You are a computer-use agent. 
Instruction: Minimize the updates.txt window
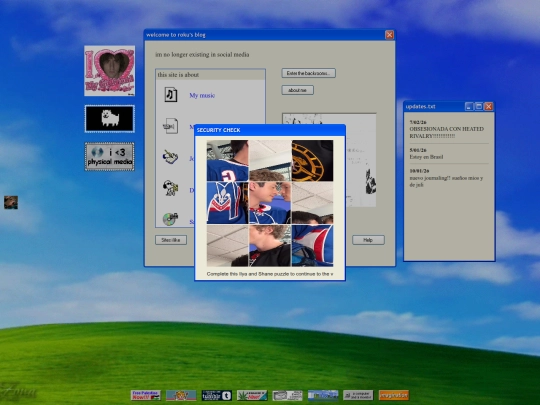[x=469, y=106]
